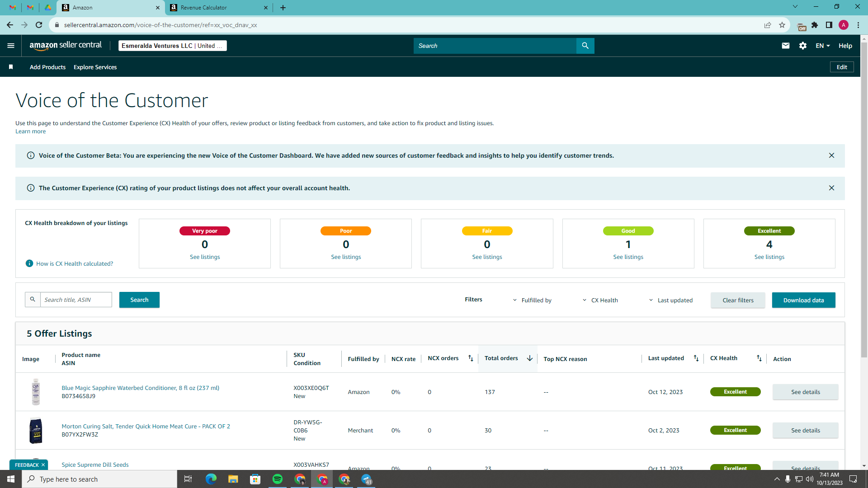Share this page from the address bar
This screenshot has width=868, height=488.
click(768, 25)
